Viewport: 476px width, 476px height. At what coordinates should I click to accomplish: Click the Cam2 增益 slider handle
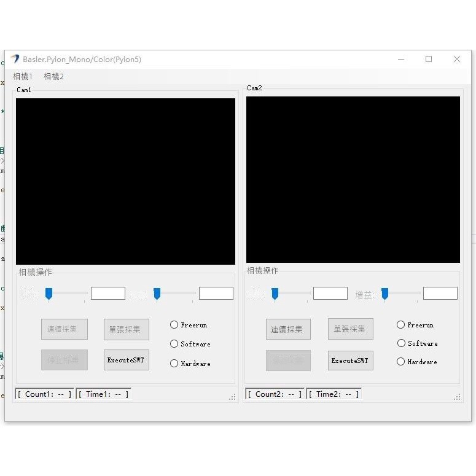385,294
